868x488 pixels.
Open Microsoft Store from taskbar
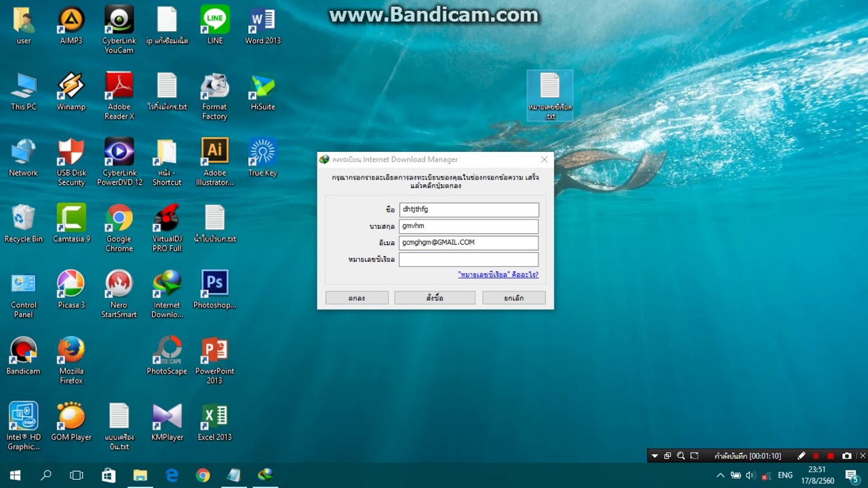coord(108,475)
